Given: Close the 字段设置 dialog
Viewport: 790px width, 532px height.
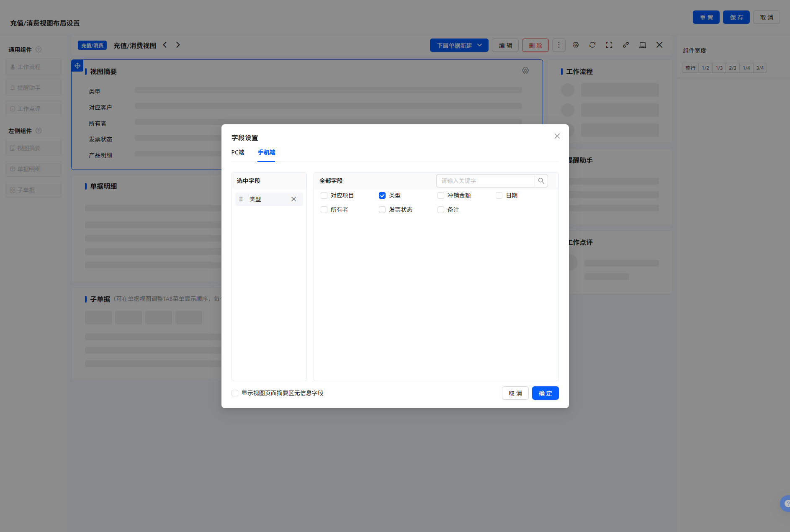Looking at the screenshot, I should 557,136.
